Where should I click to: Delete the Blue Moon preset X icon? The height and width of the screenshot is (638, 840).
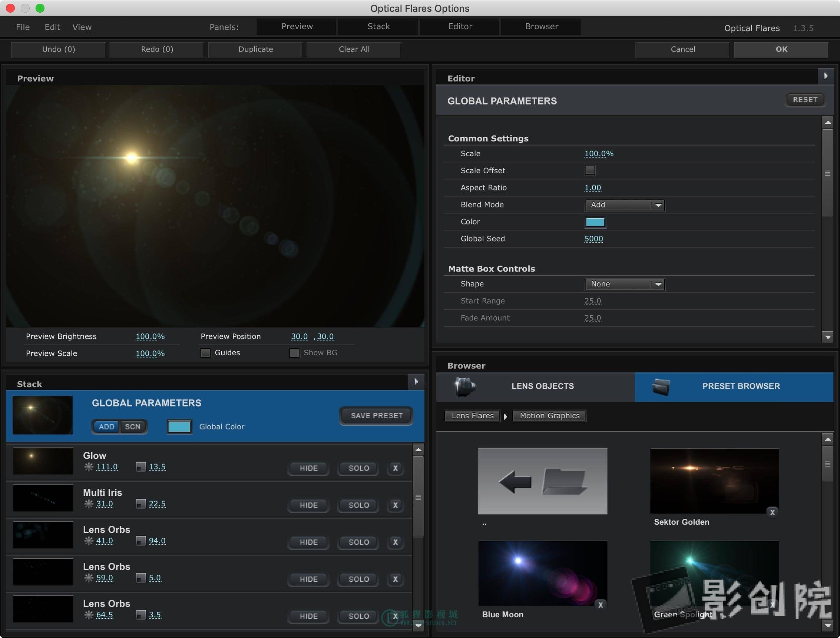[600, 605]
